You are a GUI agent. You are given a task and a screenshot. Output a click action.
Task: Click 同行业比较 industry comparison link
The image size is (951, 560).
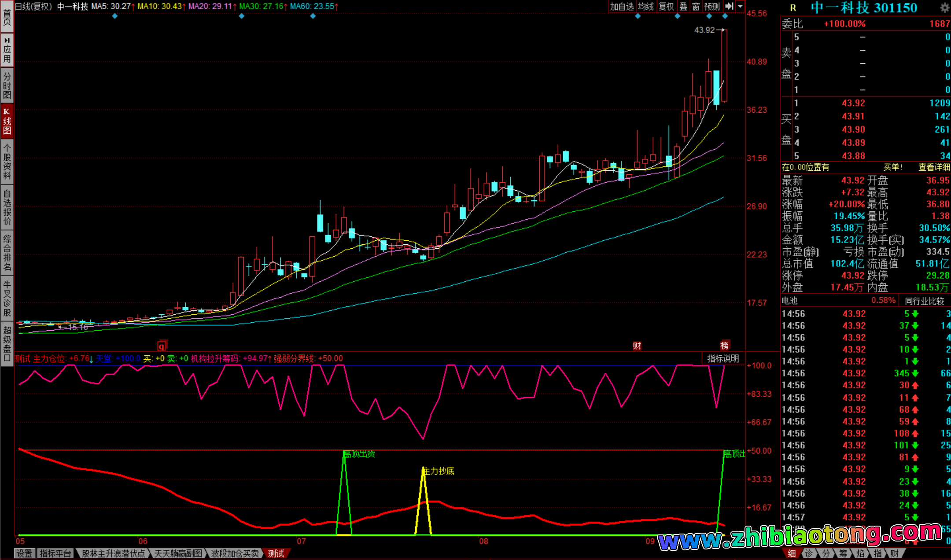coord(924,301)
